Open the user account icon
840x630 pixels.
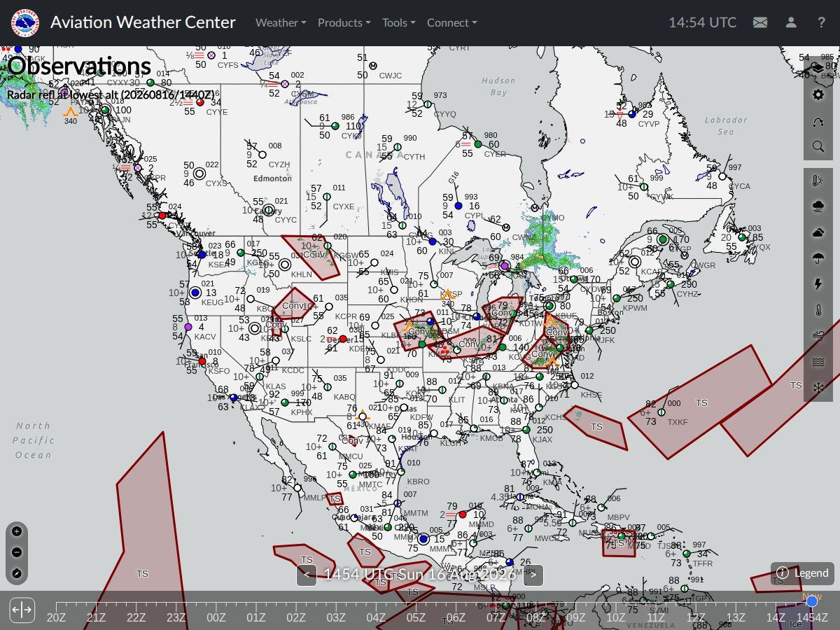[791, 22]
